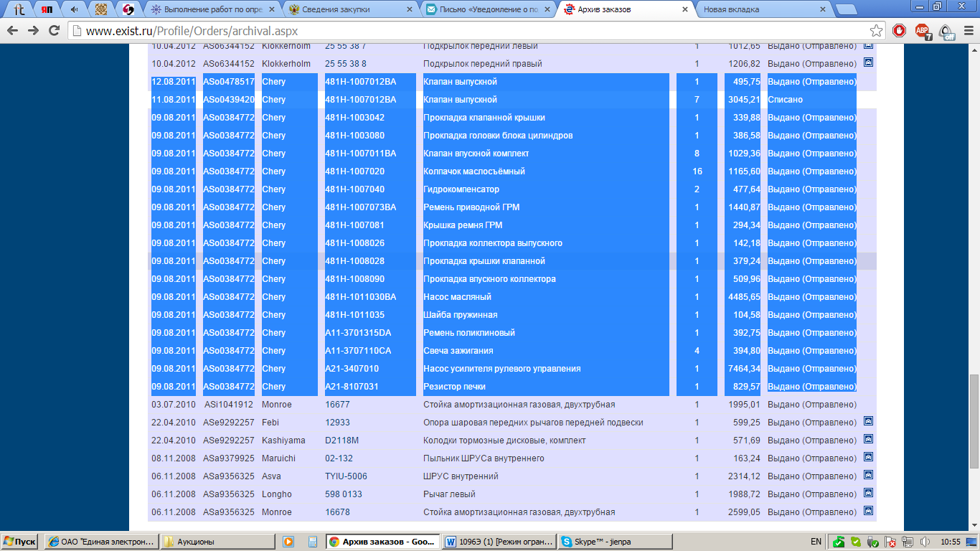The image size is (980, 551).
Task: Click the order number ASo0478517
Action: 229,81
